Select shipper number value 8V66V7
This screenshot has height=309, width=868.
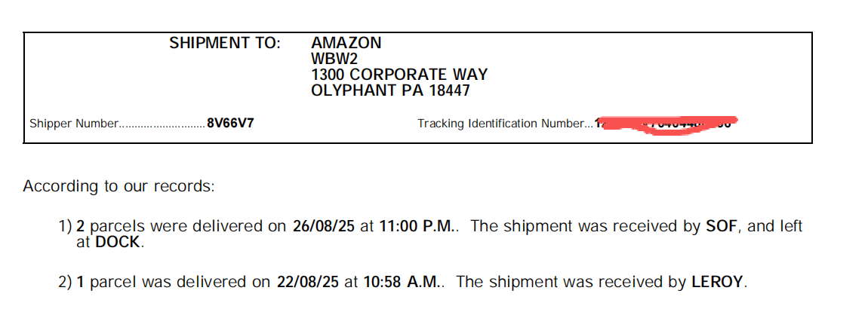point(230,124)
